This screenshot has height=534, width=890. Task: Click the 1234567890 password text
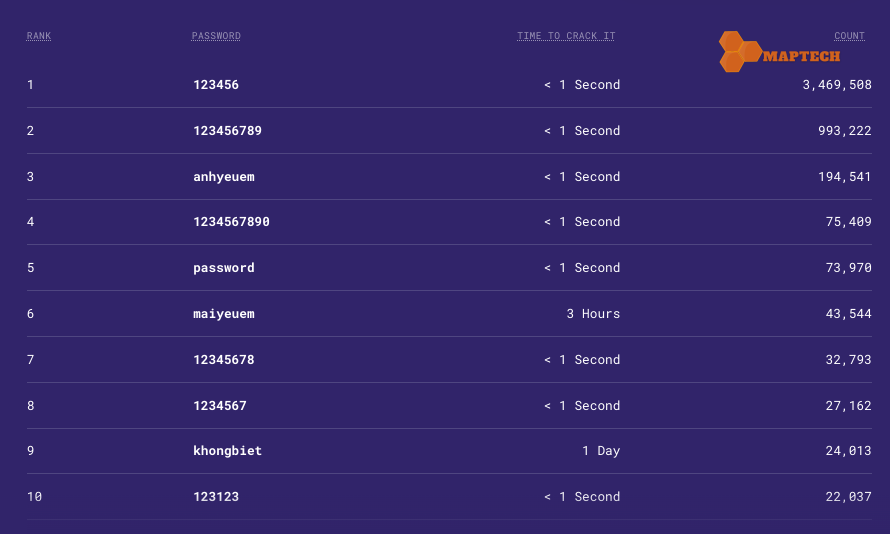pos(231,222)
